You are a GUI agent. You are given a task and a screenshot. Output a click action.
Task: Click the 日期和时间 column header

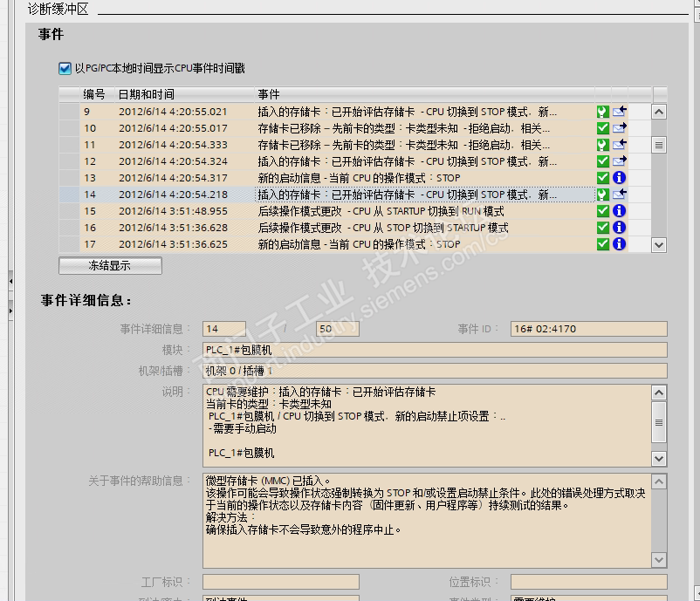pos(184,94)
